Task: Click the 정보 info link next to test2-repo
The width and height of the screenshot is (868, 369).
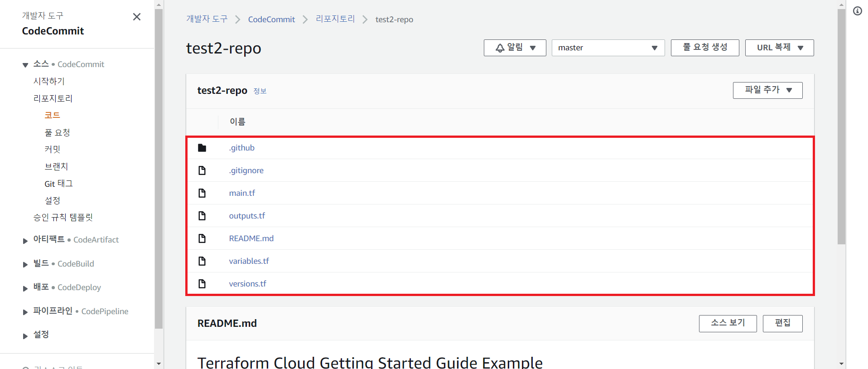Action: 260,91
